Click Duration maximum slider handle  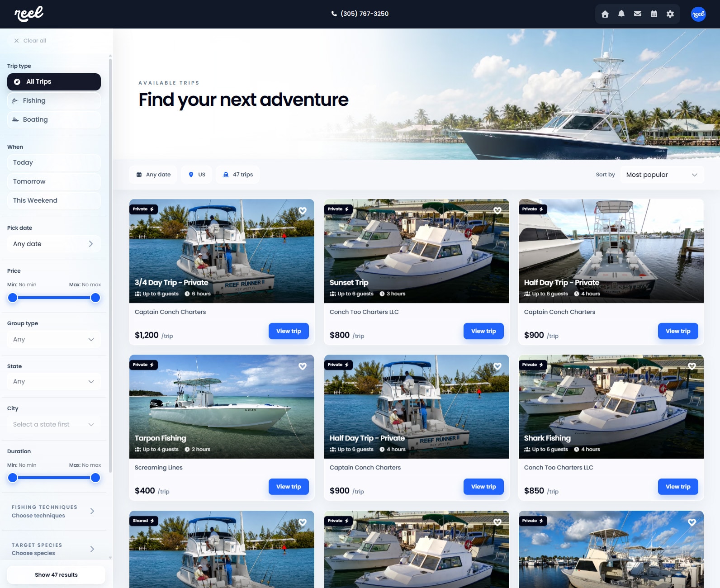tap(95, 478)
